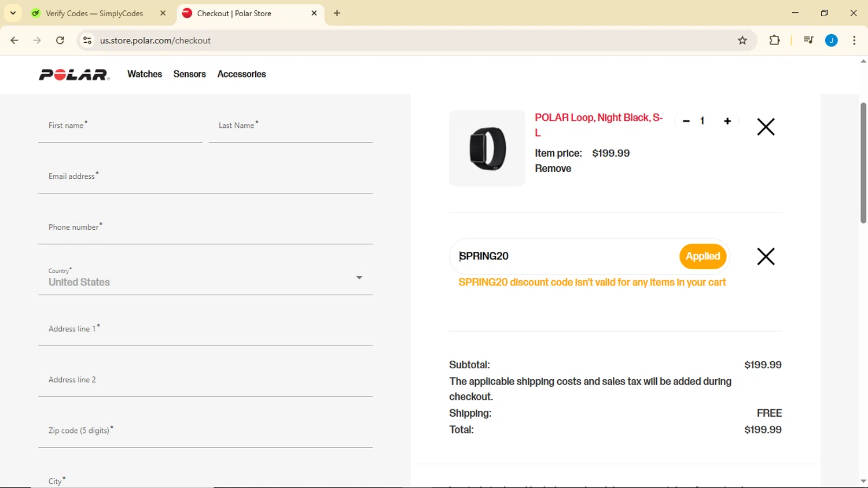Click the POLAR Loop product thumbnail
This screenshot has height=488, width=868.
pos(487,148)
